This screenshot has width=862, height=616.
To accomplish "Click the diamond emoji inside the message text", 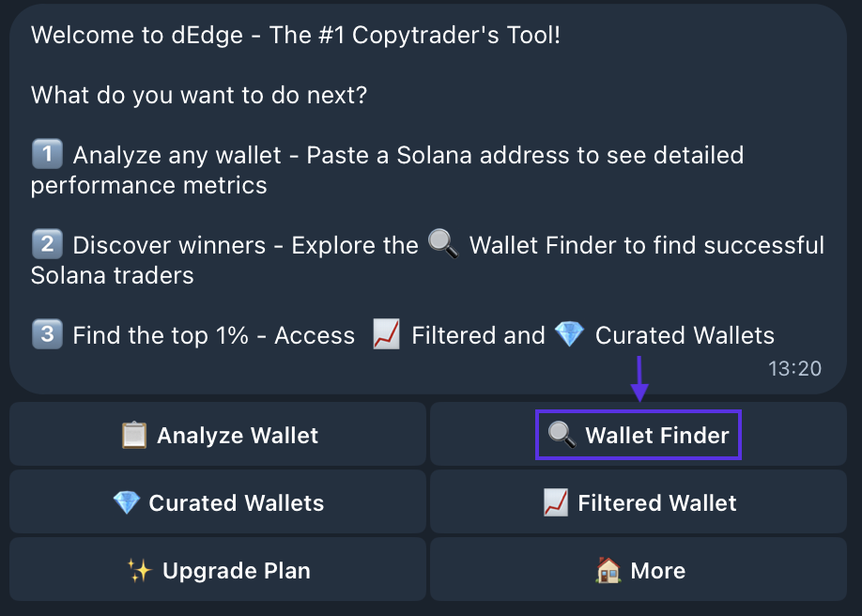I will [x=570, y=335].
